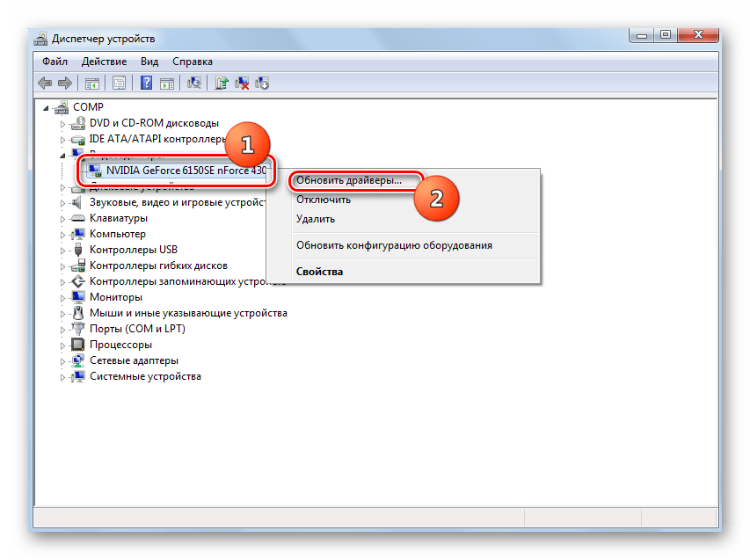Select the Звуковые, видео и игровые устройства label
Viewport: 750px width, 560px height.
pyautogui.click(x=178, y=203)
